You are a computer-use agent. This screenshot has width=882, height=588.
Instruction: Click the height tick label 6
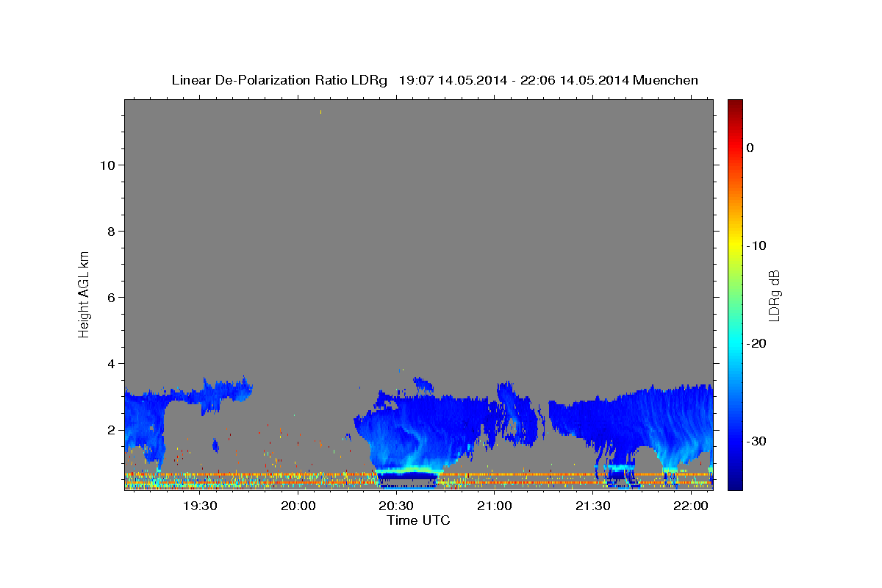(111, 297)
